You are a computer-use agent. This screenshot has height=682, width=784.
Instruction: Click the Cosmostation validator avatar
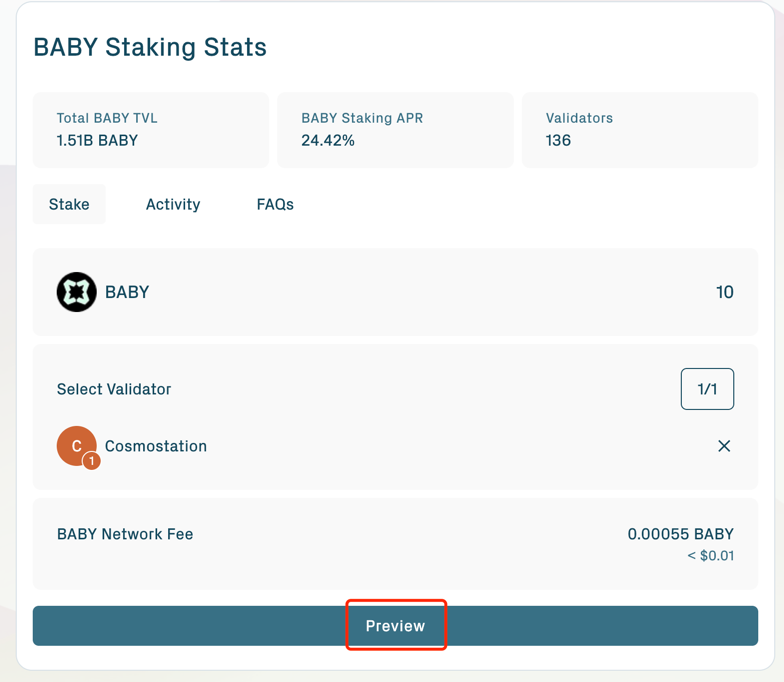pos(76,446)
